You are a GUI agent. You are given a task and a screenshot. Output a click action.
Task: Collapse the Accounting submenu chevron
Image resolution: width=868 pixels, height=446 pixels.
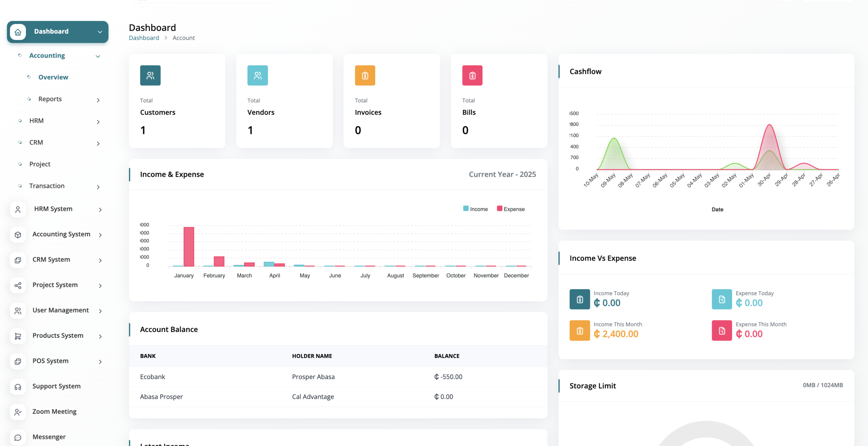coord(98,56)
